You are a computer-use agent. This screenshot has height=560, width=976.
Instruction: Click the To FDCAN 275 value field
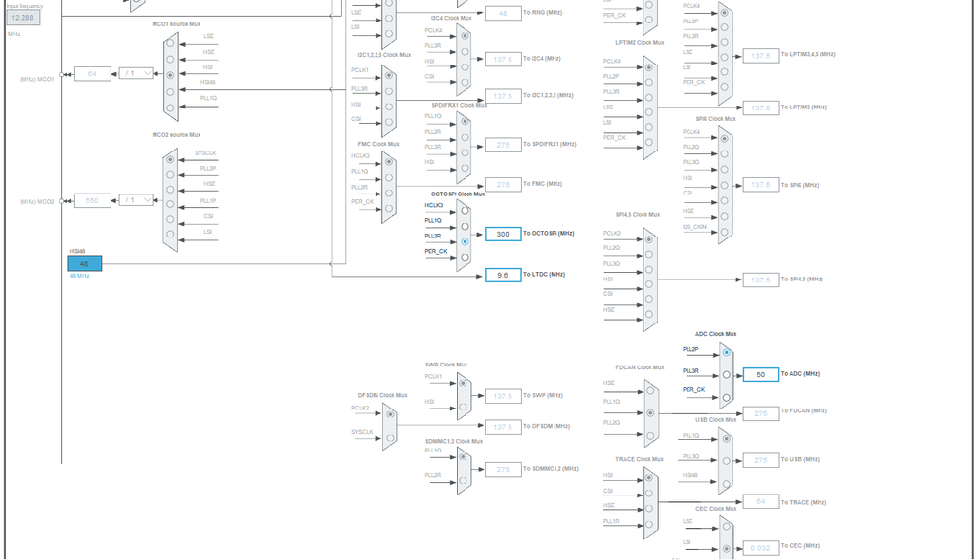[761, 413]
